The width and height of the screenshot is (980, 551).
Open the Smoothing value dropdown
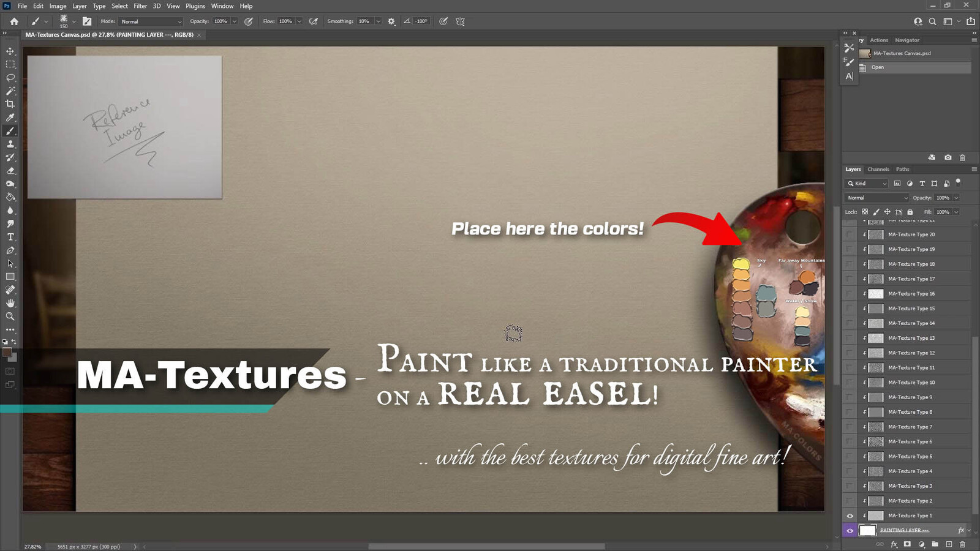pyautogui.click(x=378, y=21)
